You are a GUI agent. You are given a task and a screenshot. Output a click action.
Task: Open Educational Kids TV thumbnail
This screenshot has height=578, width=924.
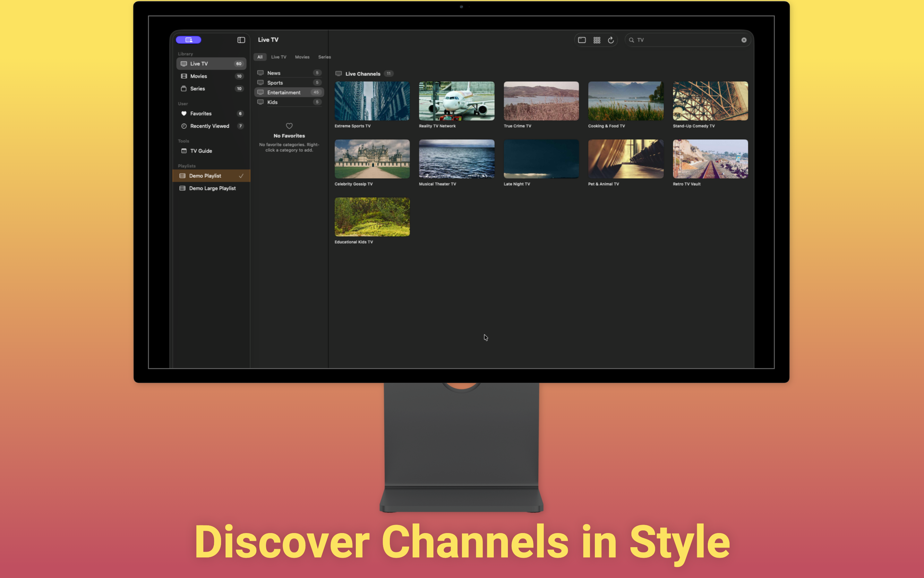point(372,217)
